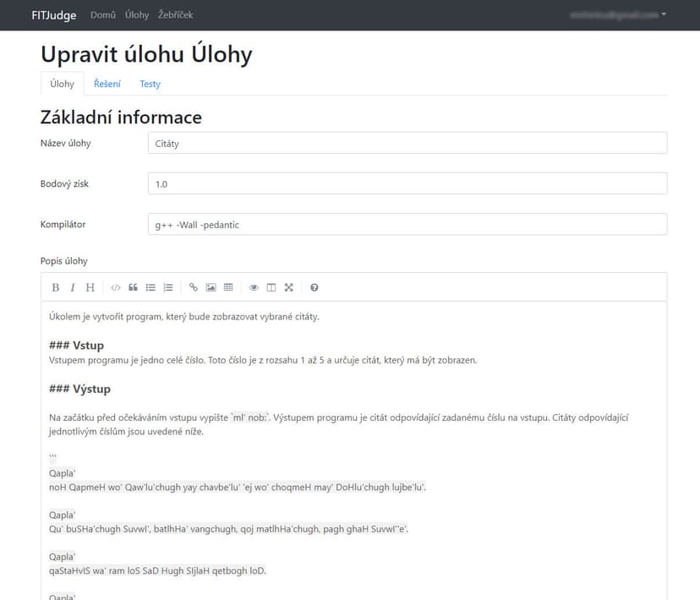This screenshot has height=600, width=700.
Task: Switch to the Řešení tab
Action: tap(107, 84)
